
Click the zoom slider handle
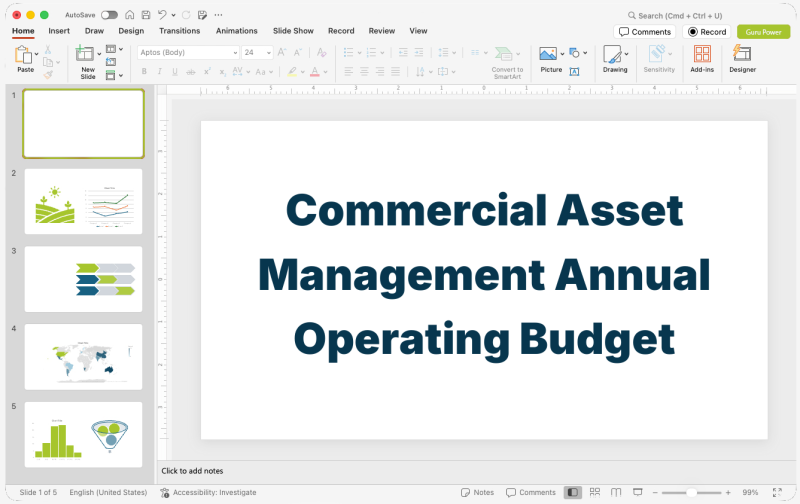click(691, 492)
